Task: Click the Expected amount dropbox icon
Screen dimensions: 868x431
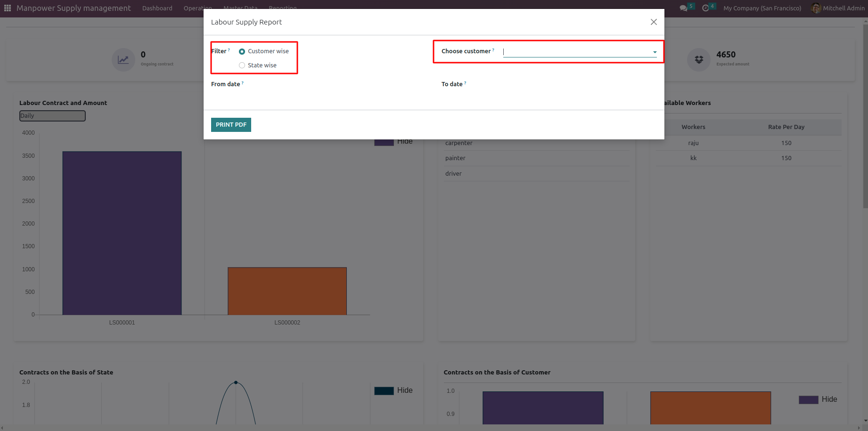Action: 699,60
